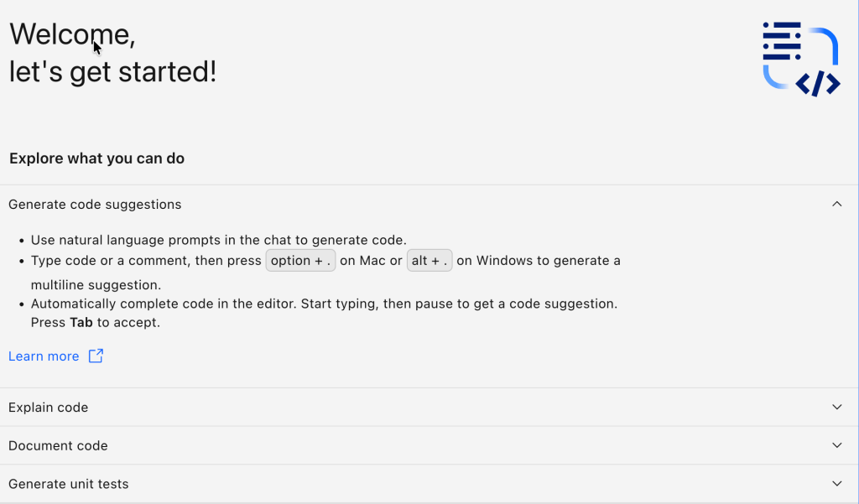
Task: Select the Explain code section title
Action: point(49,408)
